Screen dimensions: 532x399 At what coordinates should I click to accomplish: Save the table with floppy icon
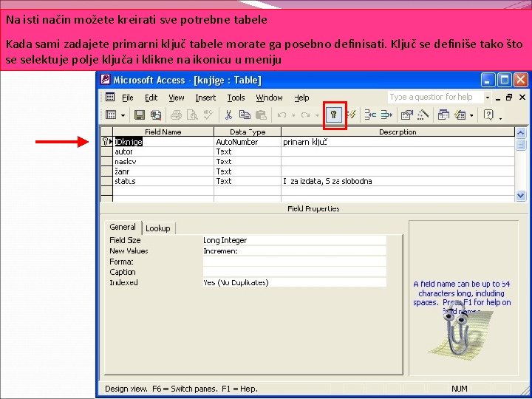[x=140, y=115]
